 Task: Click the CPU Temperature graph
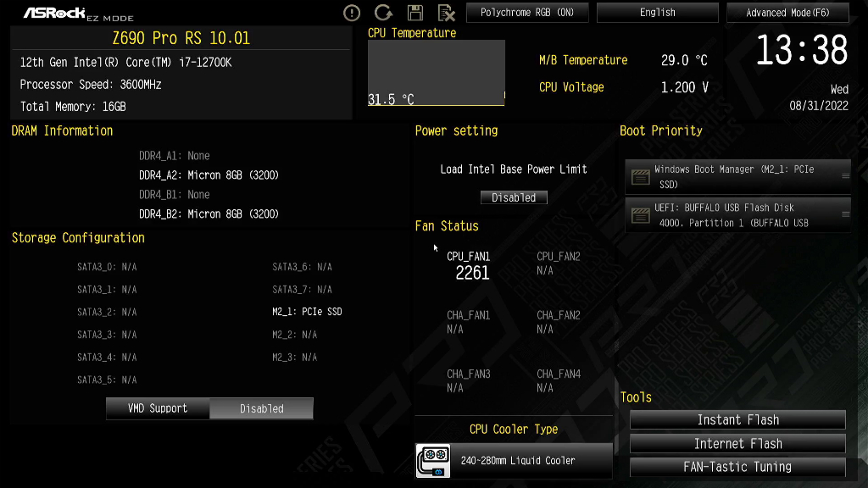437,73
